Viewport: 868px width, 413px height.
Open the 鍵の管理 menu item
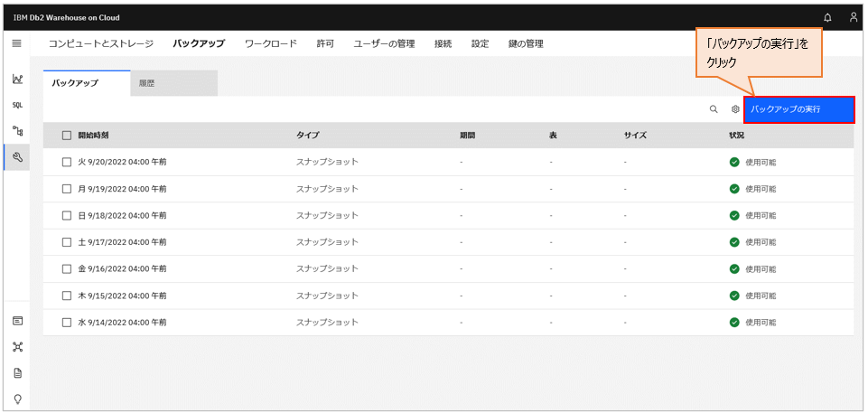[526, 43]
